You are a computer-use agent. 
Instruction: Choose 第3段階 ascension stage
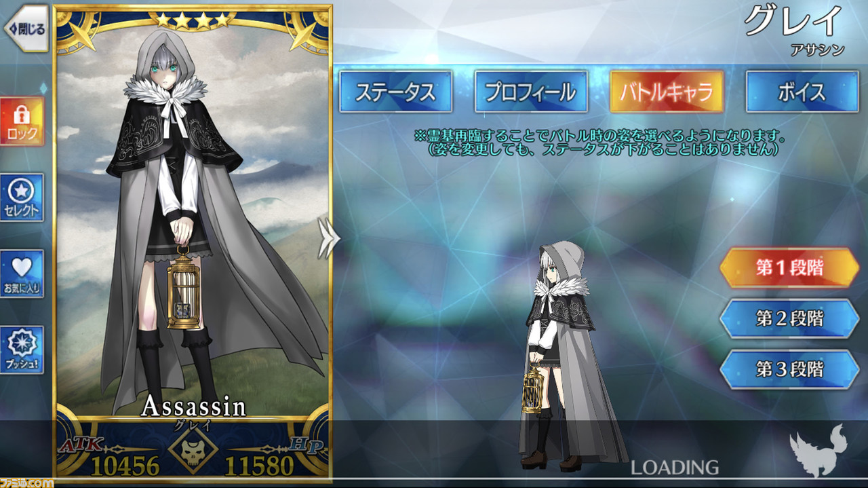(x=789, y=369)
